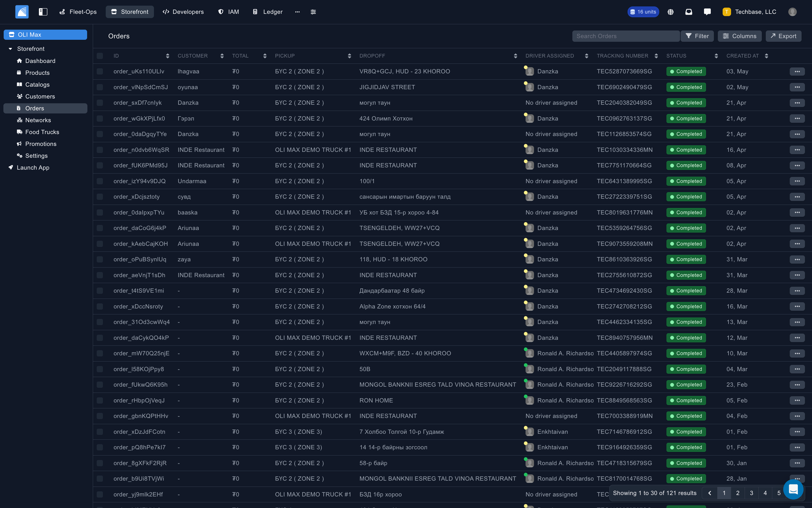Go to previous results page
This screenshot has height=508, width=812.
point(710,493)
